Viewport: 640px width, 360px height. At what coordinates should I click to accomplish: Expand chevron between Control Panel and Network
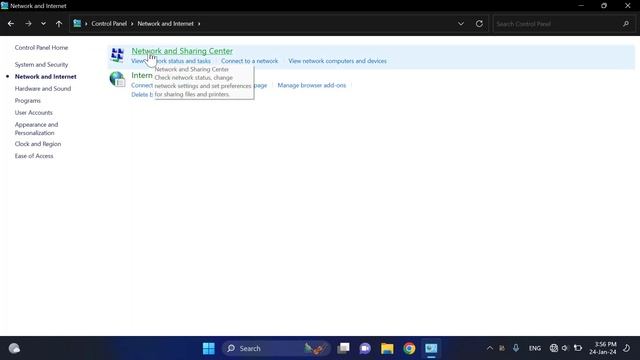pos(132,24)
